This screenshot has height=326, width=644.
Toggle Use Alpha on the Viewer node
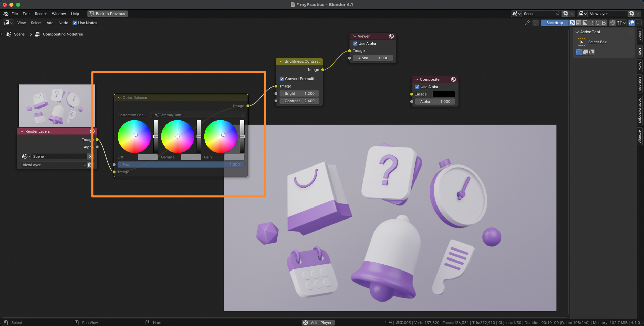tap(355, 44)
